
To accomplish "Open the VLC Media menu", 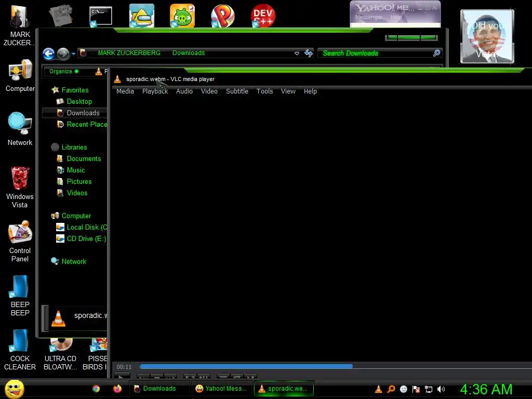I will 125,91.
